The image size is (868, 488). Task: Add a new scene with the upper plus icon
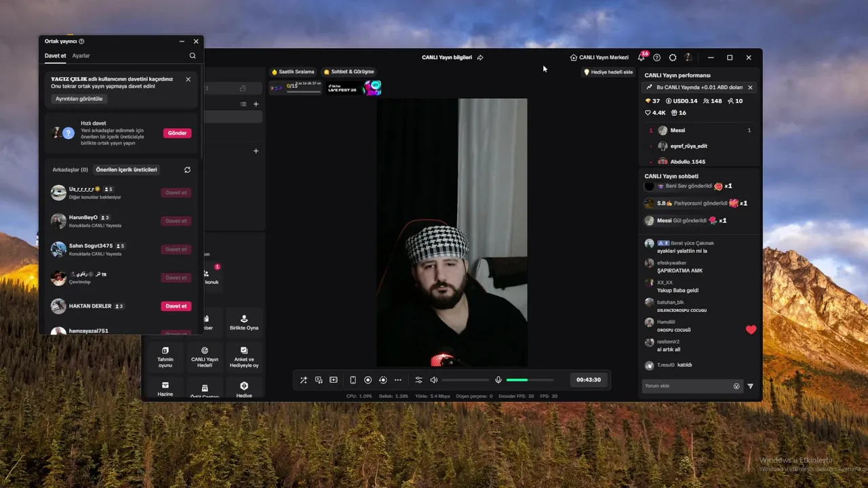(x=256, y=104)
